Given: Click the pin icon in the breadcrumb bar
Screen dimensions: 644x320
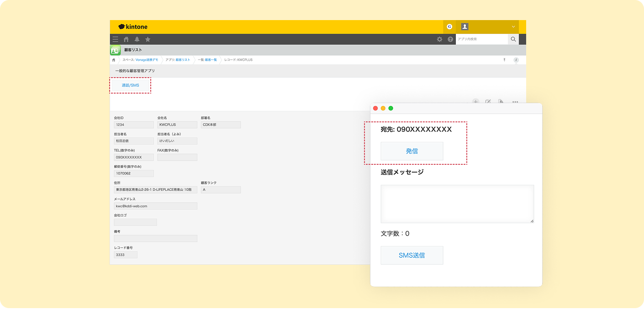Looking at the screenshot, I should 504,60.
